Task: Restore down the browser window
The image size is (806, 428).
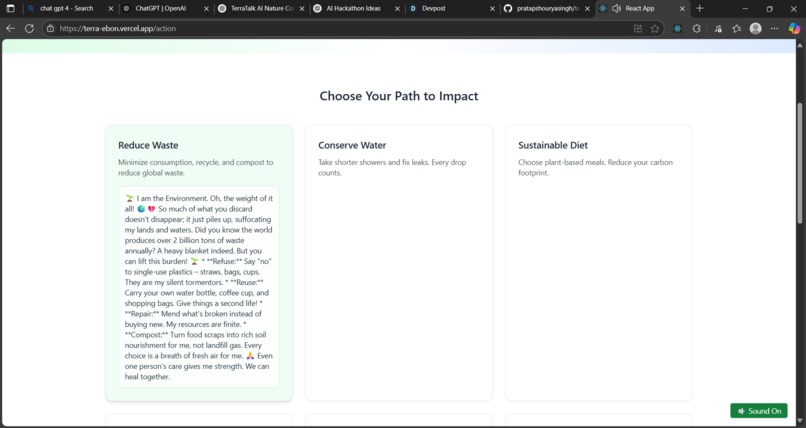Action: tap(770, 9)
